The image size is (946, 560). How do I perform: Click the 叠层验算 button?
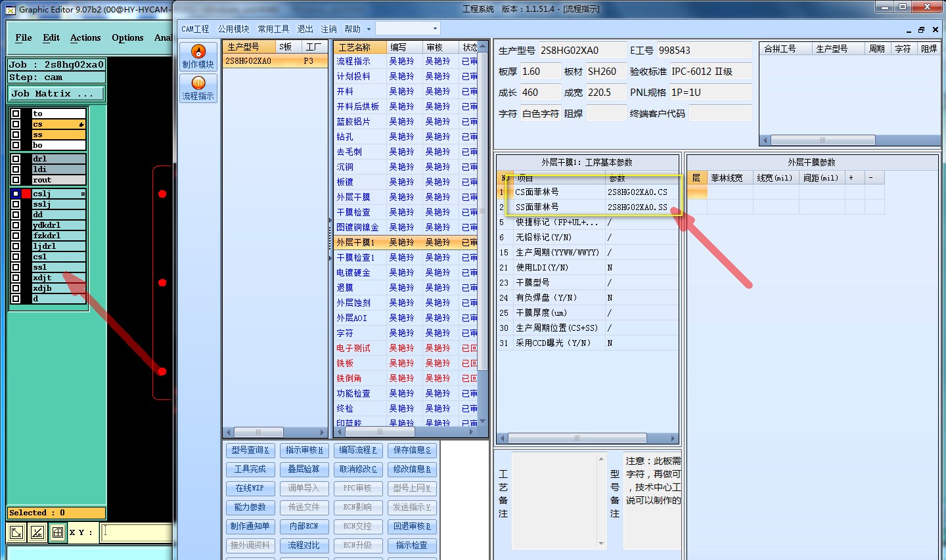[304, 469]
